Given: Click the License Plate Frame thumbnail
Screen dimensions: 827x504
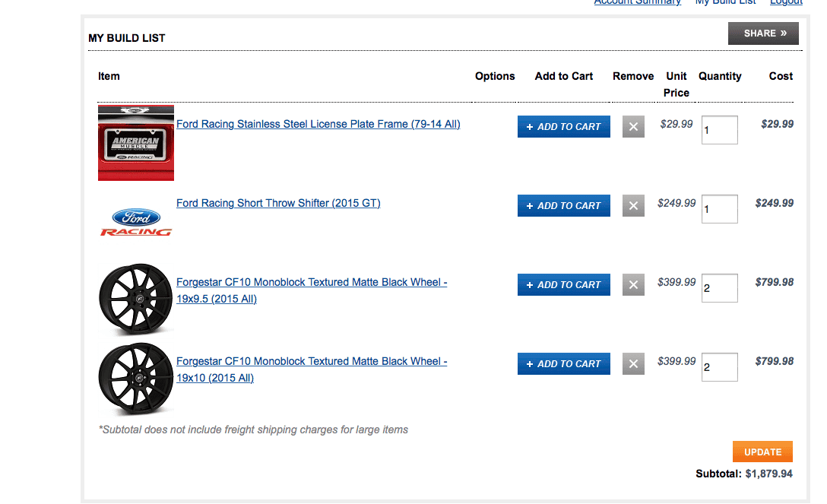Looking at the screenshot, I should (x=135, y=143).
